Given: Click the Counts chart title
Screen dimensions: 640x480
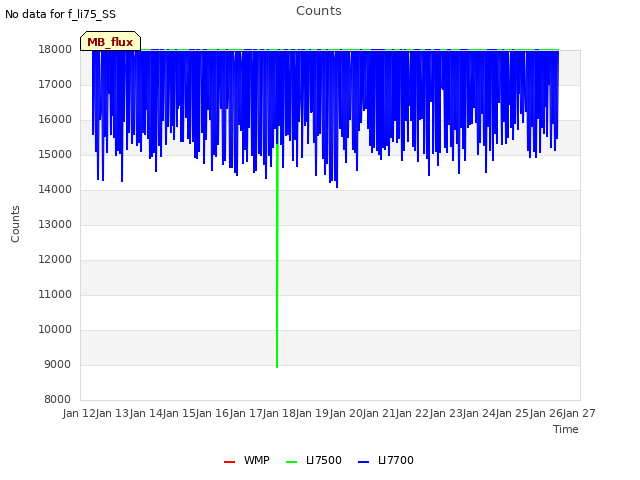Looking at the screenshot, I should [x=319, y=11].
